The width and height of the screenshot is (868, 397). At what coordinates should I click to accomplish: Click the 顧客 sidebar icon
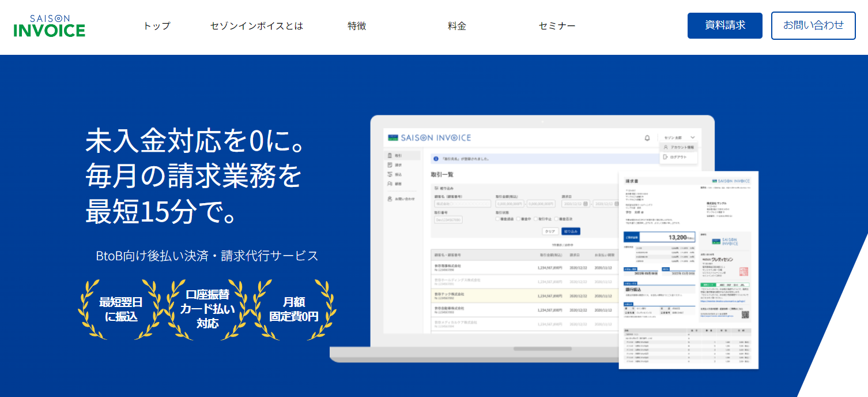[x=390, y=183]
